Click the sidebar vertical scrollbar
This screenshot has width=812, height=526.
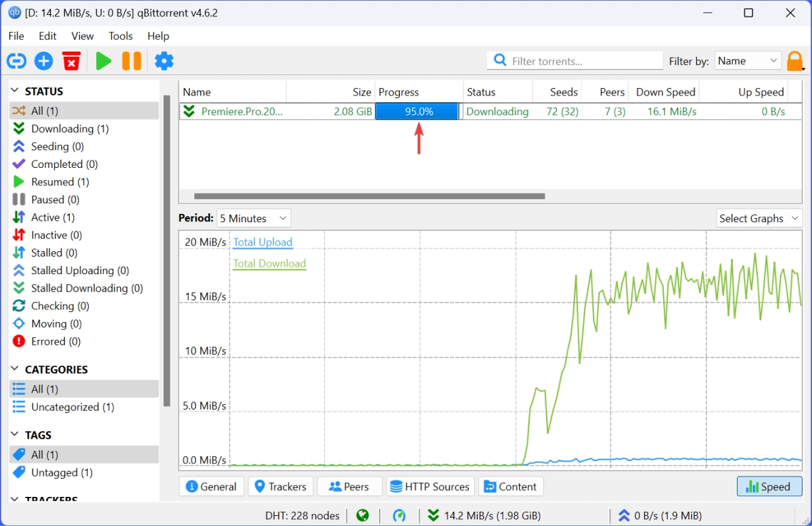click(166, 250)
